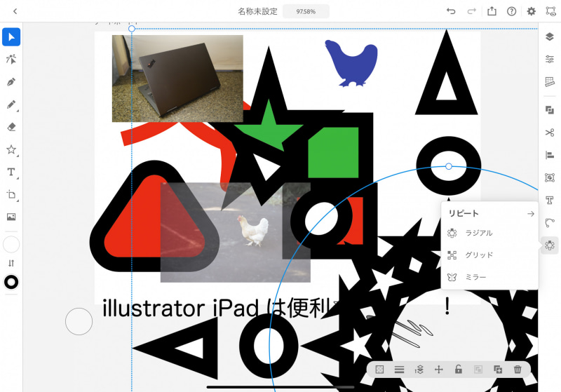Select the chicken photo on canvas

click(x=235, y=233)
